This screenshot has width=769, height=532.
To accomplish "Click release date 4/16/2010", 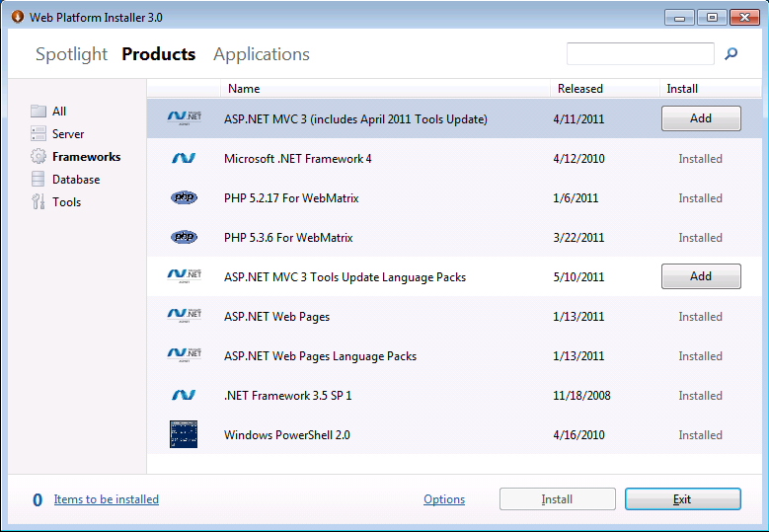I will (578, 435).
